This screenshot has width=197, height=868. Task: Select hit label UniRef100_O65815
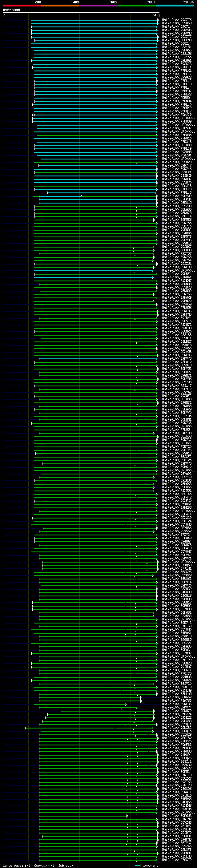(x=177, y=203)
